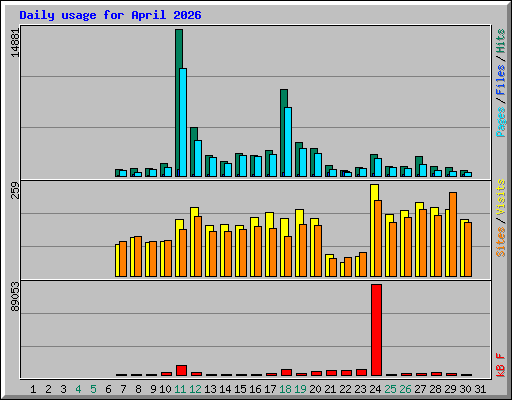This screenshot has height=400, width=512.
Task: Click the blue "Files" legend label
Action: 501,79
